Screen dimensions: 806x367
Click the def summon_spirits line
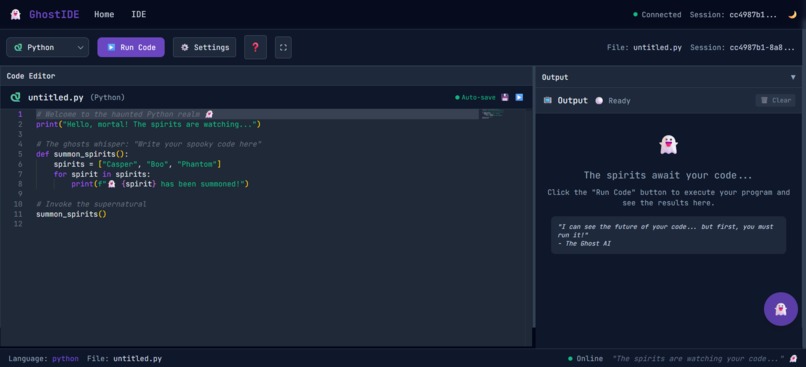(x=82, y=154)
